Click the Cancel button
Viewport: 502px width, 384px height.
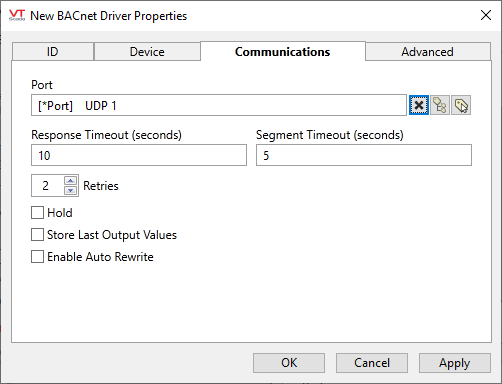(372, 363)
